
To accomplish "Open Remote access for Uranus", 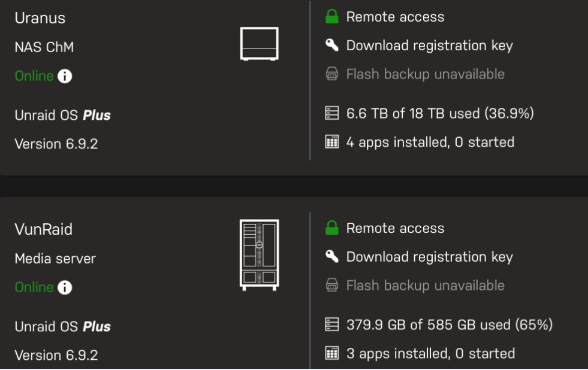I will (x=395, y=17).
